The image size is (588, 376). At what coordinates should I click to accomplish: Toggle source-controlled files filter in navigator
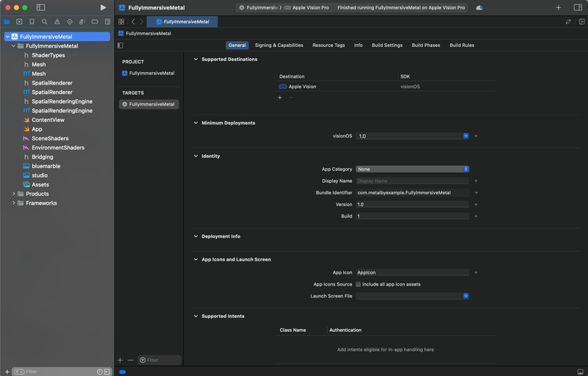107,372
